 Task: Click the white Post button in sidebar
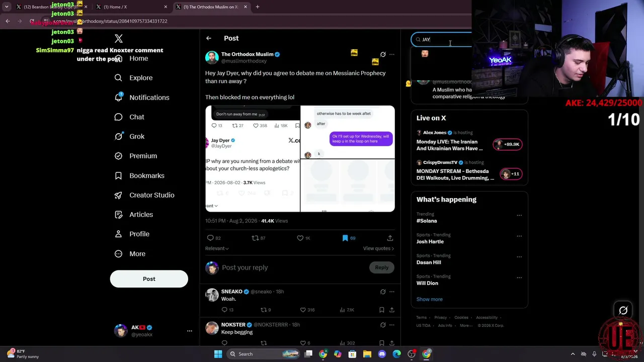149,279
